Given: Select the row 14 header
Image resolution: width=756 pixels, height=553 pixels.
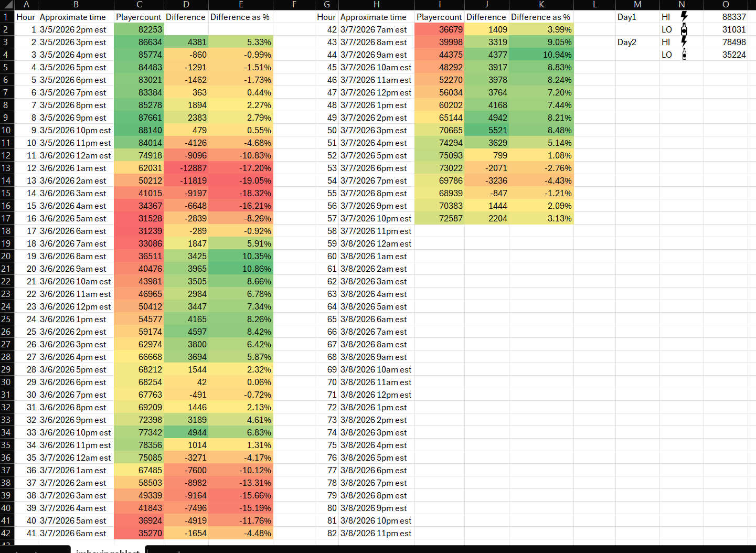Looking at the screenshot, I should 7,180.
